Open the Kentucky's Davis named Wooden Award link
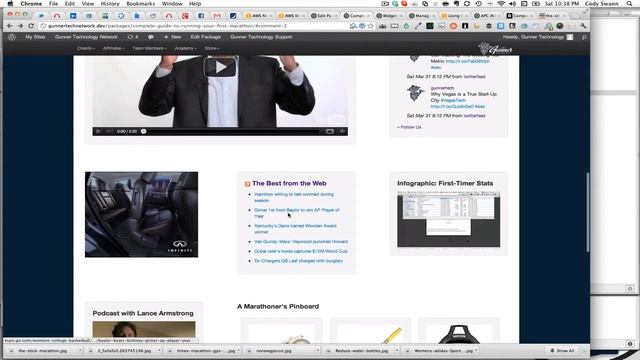640x360 pixels. click(296, 229)
